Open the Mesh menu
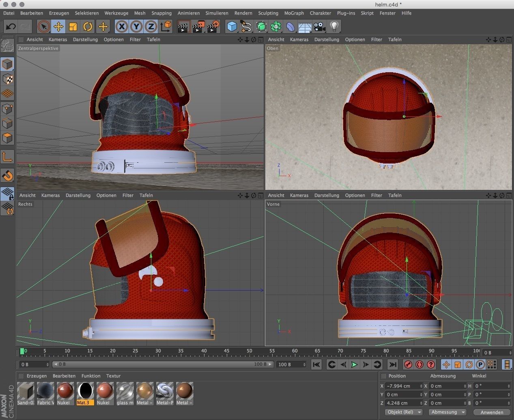The width and height of the screenshot is (514, 420). coord(140,13)
